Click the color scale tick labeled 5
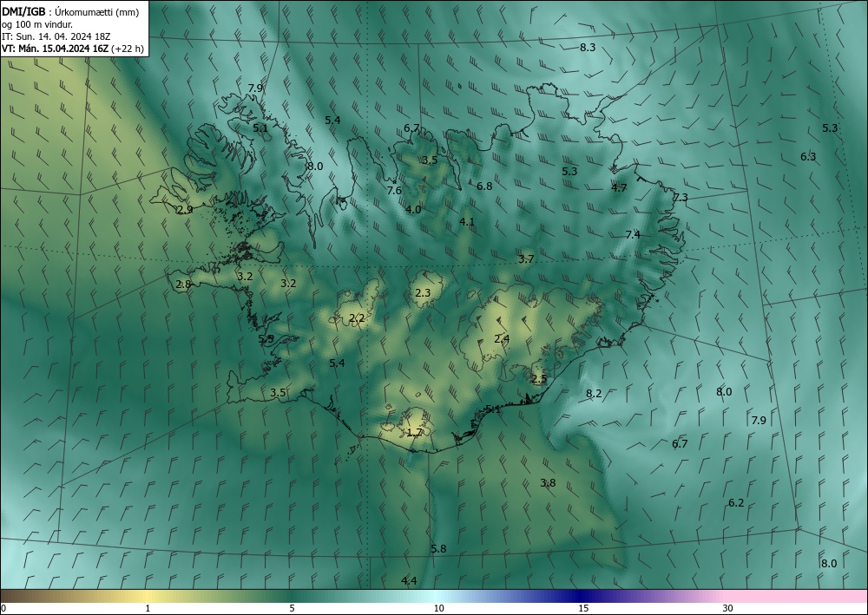868x615 pixels. [292, 608]
